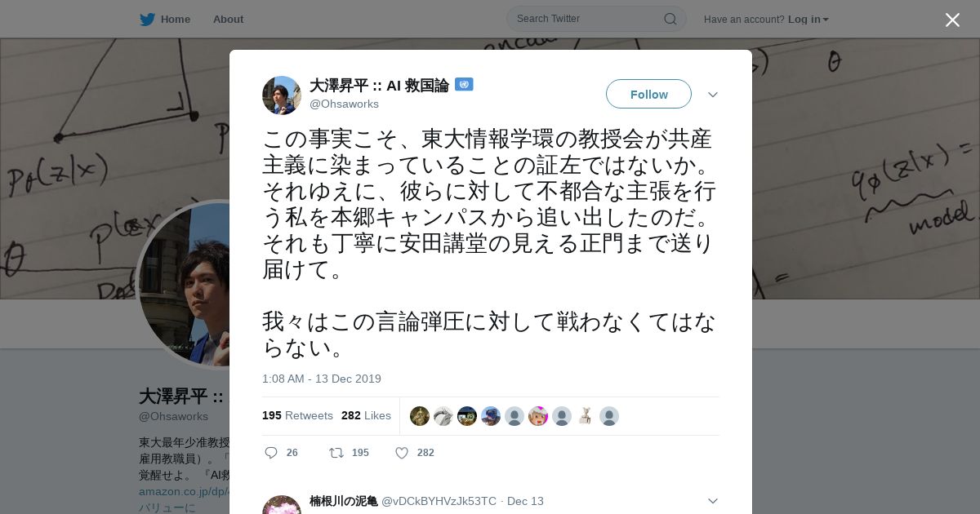
Task: Open the Log in dropdown
Action: (808, 19)
